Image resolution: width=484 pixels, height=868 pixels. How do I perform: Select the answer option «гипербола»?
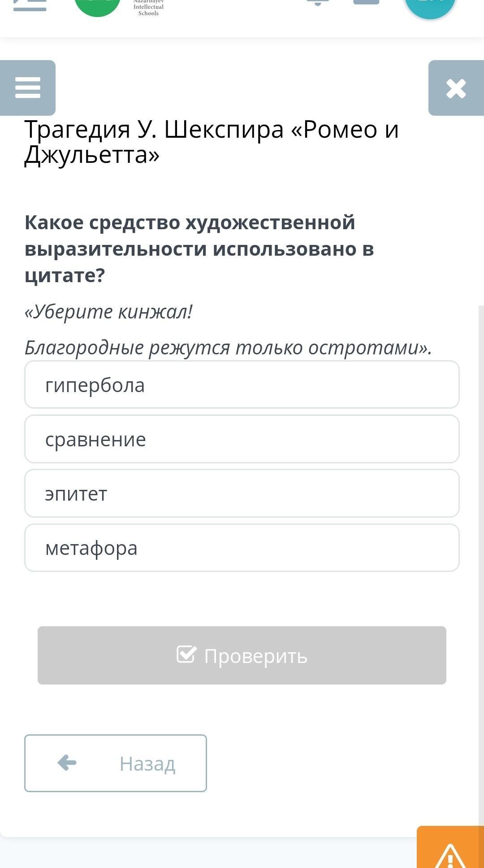pos(242,385)
